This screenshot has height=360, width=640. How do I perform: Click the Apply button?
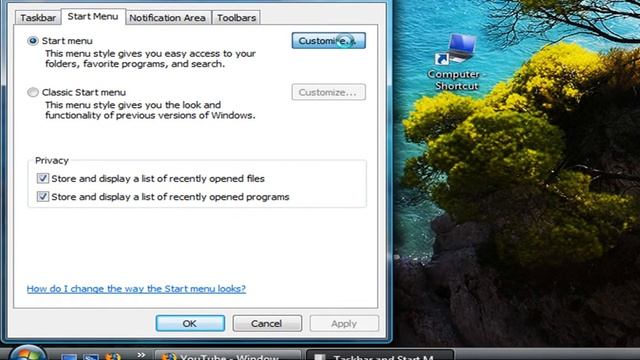click(x=344, y=323)
